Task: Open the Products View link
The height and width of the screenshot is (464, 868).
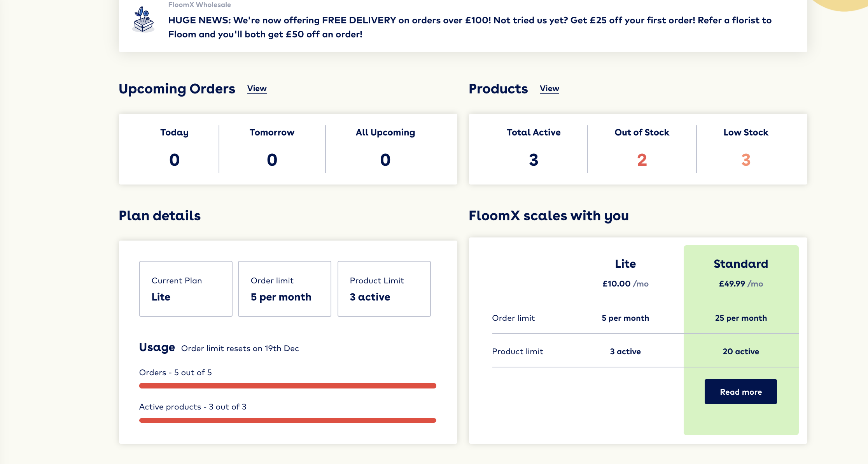Action: (x=549, y=89)
